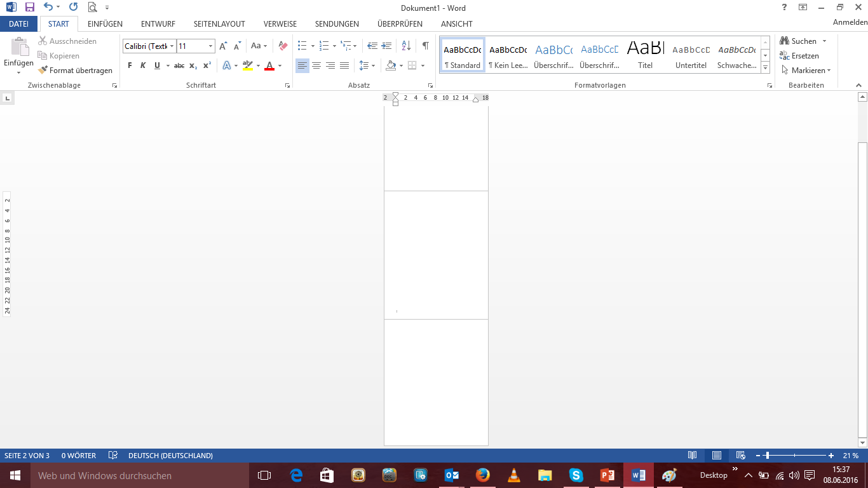
Task: Toggle italic formatting (K)
Action: pyautogui.click(x=143, y=65)
